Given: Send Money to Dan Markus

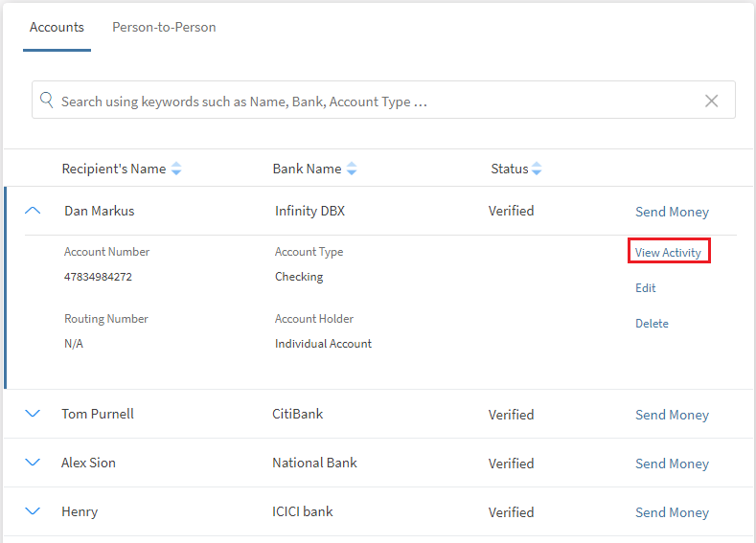Looking at the screenshot, I should click(x=672, y=212).
